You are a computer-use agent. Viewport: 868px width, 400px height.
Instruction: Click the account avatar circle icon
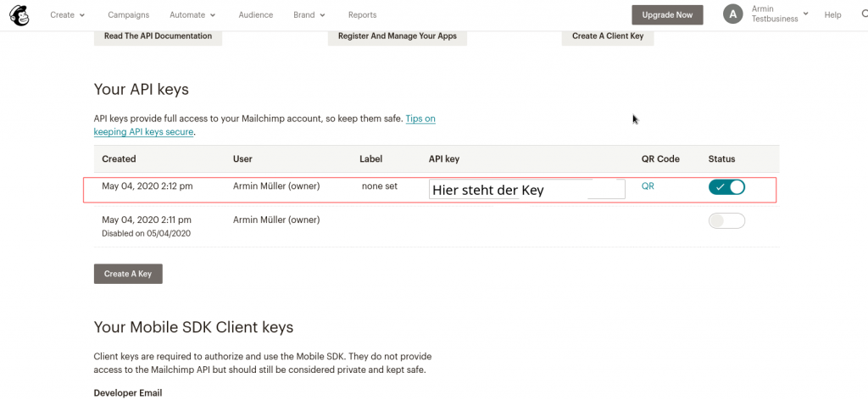click(733, 14)
